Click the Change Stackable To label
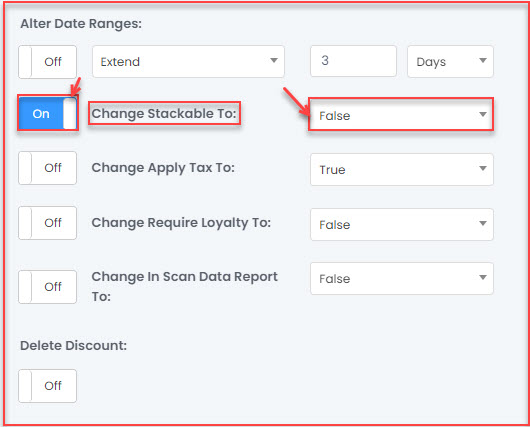The height and width of the screenshot is (427, 530). (x=164, y=113)
